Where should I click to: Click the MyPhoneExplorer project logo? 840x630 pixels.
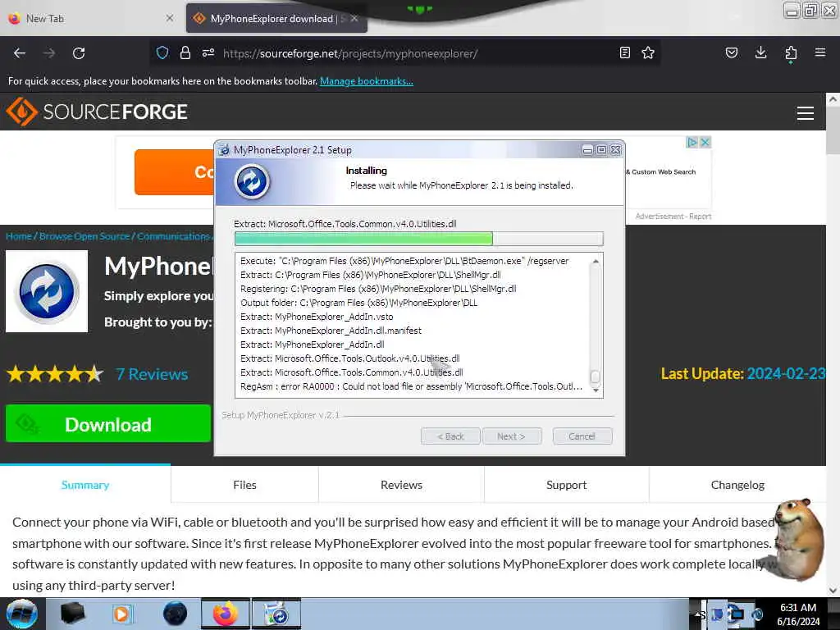[x=47, y=291]
